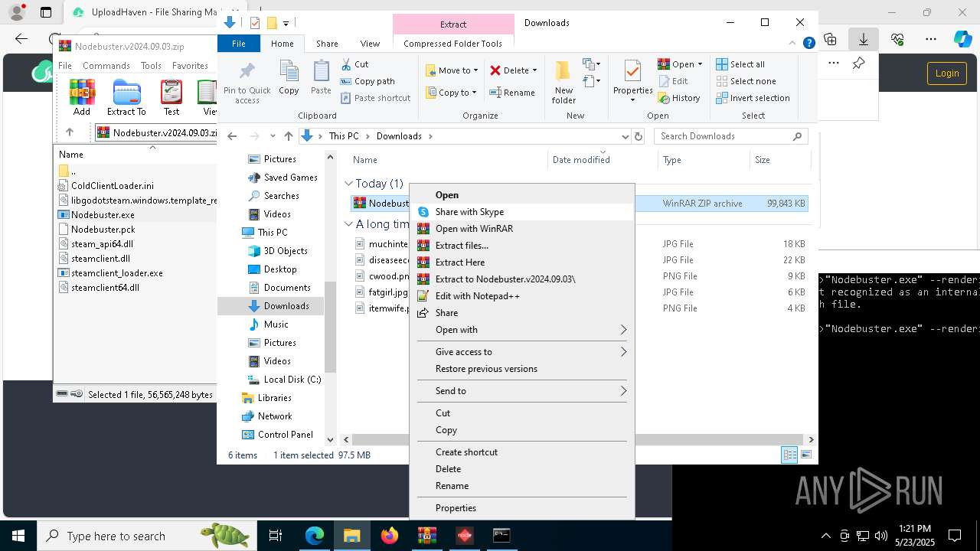Click Explorer help question mark icon
Image resolution: width=980 pixels, height=551 pixels.
808,44
